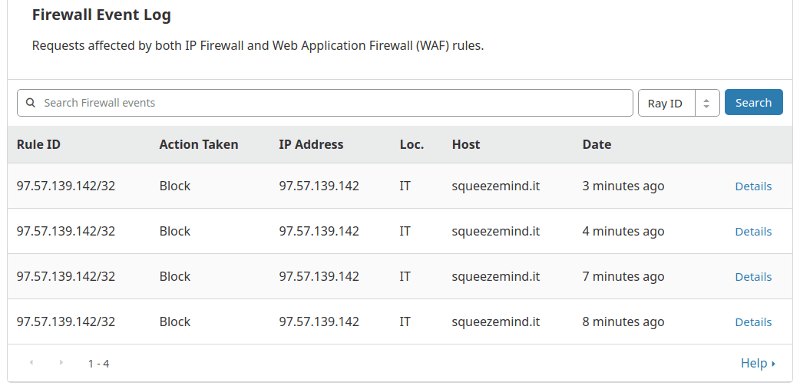Open the Help link
This screenshot has width=800, height=389.
click(758, 363)
